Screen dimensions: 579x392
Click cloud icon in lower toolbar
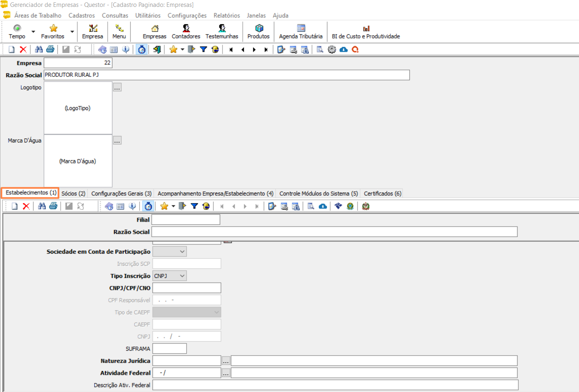(x=323, y=206)
